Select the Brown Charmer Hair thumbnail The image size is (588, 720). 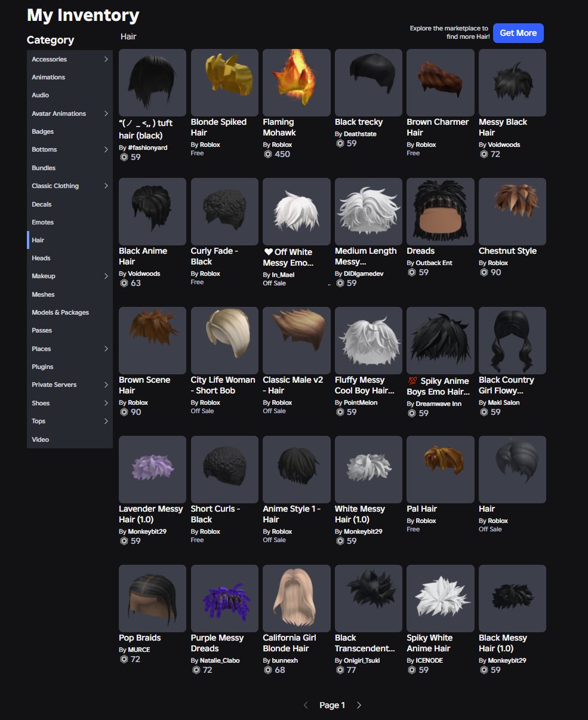(441, 82)
